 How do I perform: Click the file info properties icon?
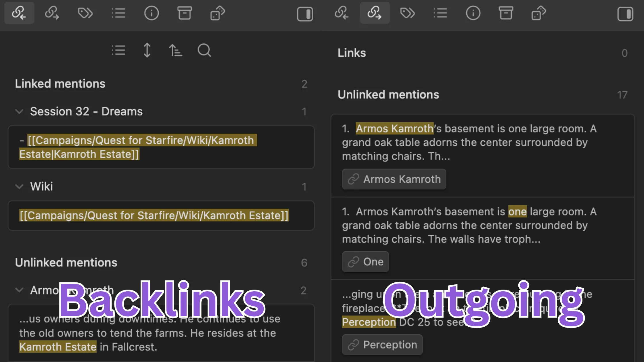[152, 13]
